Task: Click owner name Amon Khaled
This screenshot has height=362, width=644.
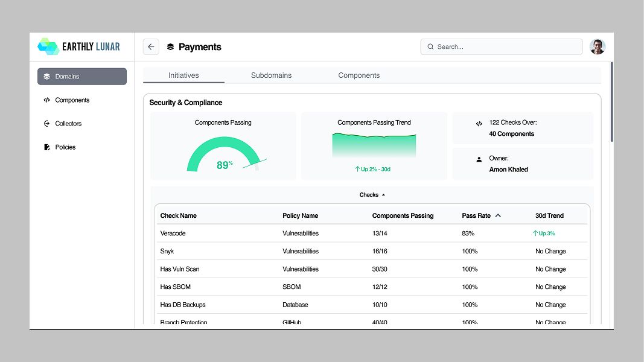Action: 508,170
